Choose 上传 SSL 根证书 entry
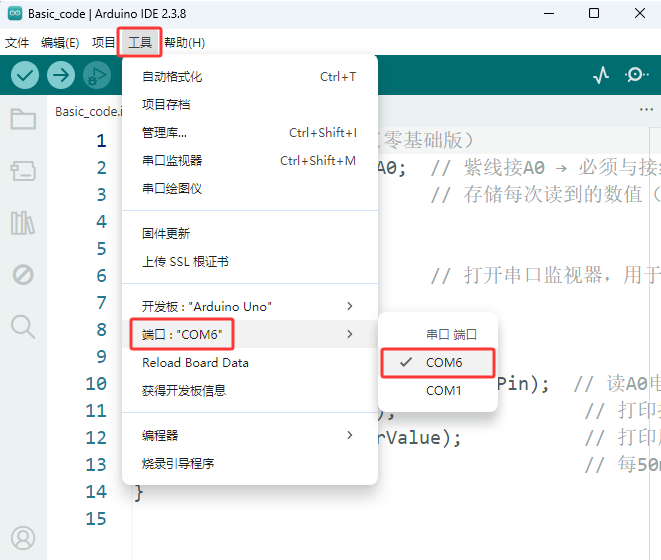Screen dimensions: 661x560 coord(250,261)
